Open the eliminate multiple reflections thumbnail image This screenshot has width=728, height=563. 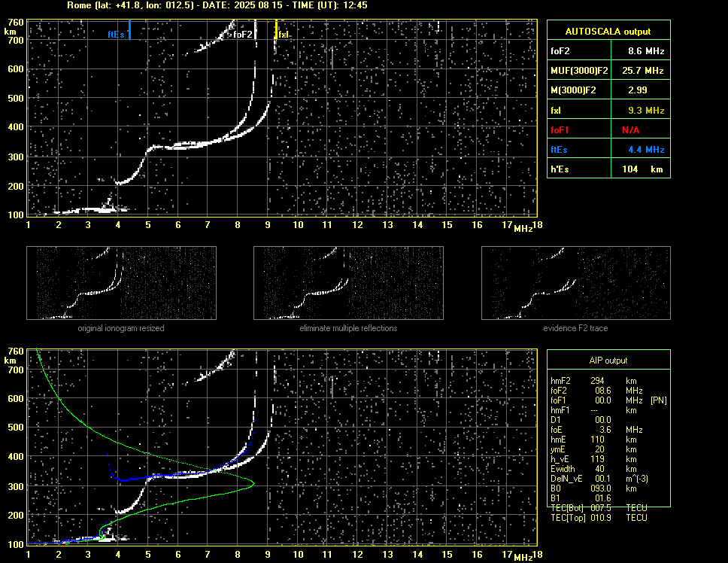348,283
